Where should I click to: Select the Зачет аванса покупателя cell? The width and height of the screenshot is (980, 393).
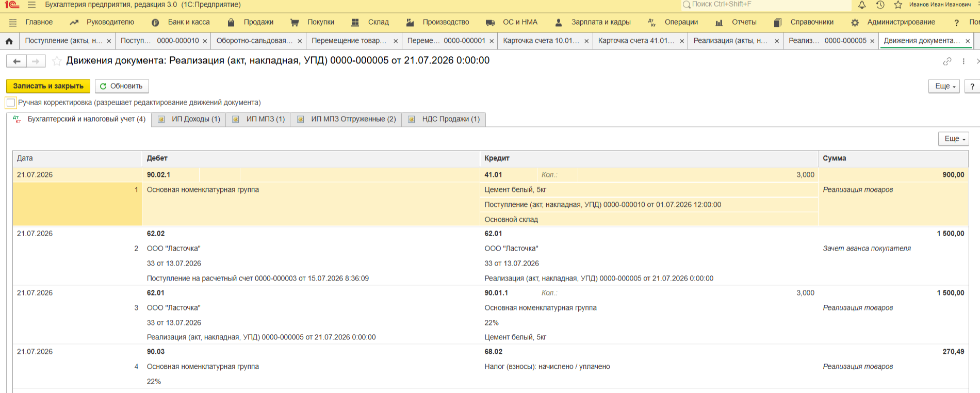[x=867, y=249]
